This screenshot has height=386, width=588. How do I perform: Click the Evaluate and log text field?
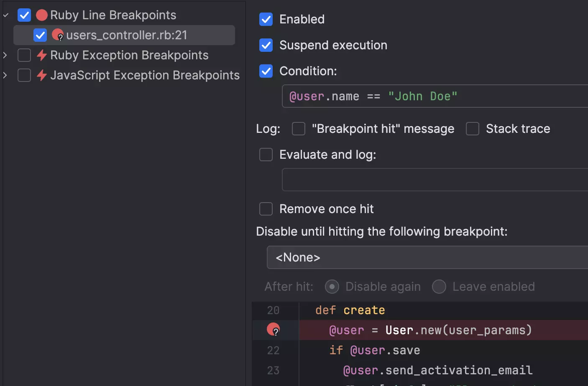pos(435,180)
